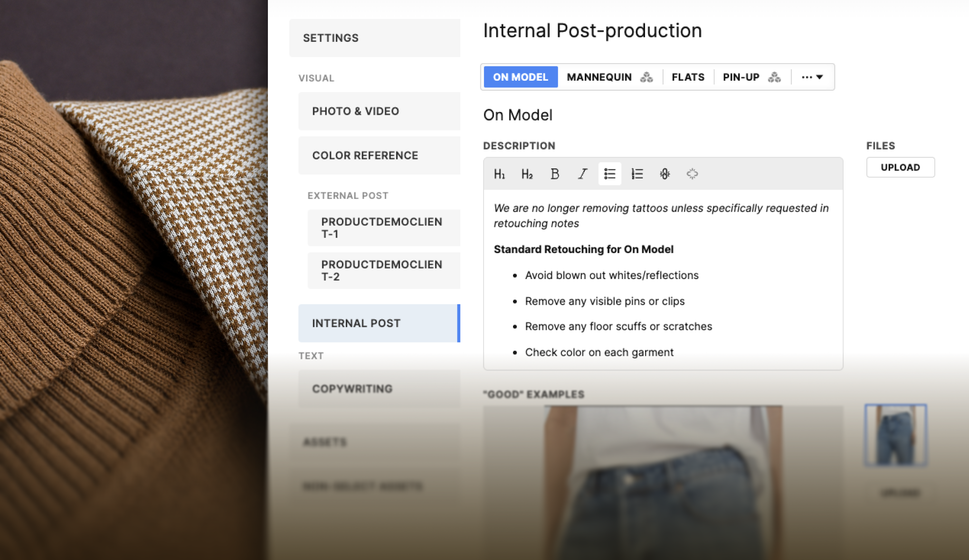Viewport: 969px width, 560px height.
Task: Select the On Model tab
Action: (x=521, y=77)
